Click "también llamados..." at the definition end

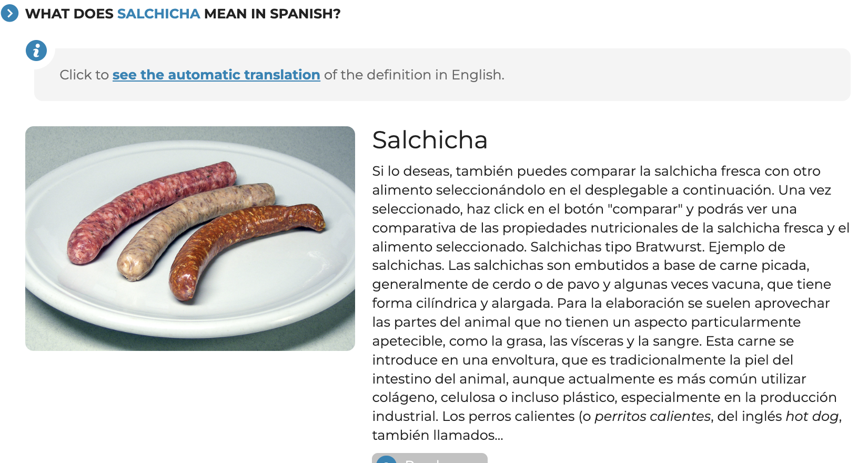[437, 435]
